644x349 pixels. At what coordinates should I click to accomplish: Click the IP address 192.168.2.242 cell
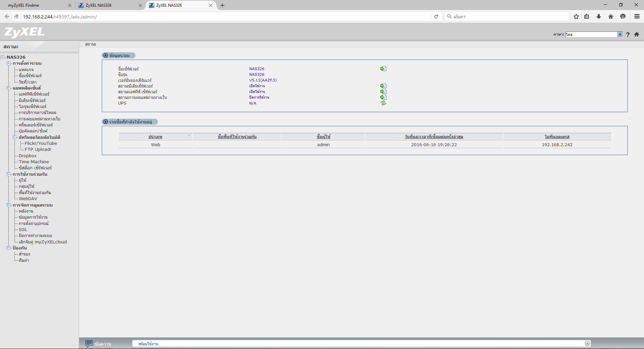tap(557, 145)
